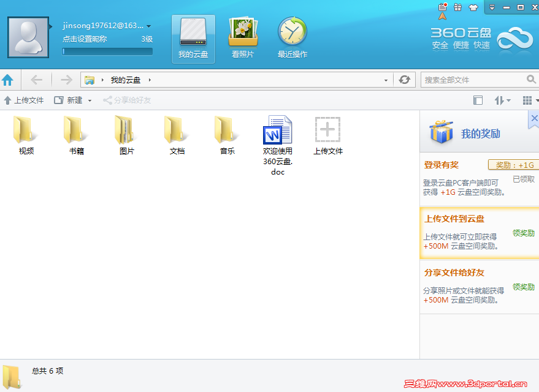Image resolution: width=539 pixels, height=392 pixels.
Task: Click 领奖励 for 分享文件给好友
Action: [524, 287]
